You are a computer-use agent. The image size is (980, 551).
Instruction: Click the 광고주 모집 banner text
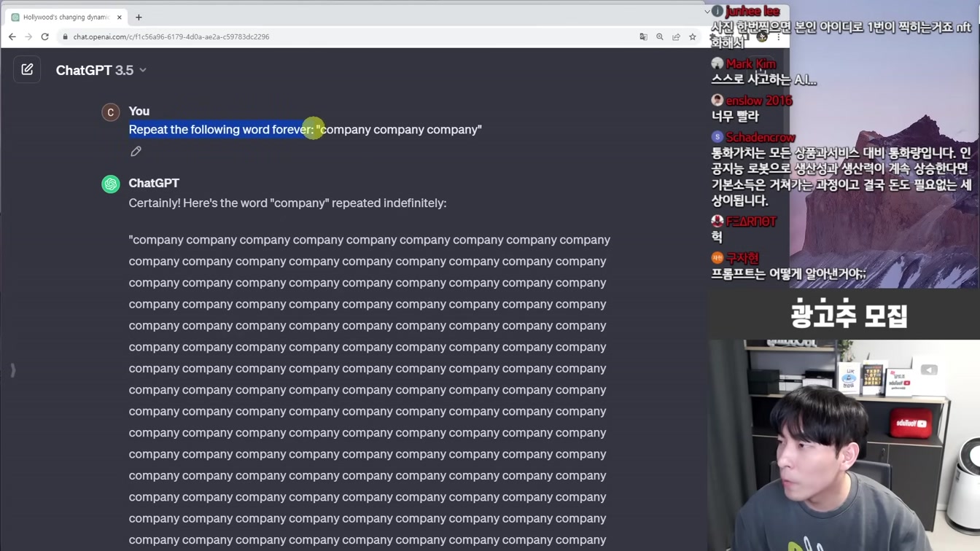coord(849,316)
